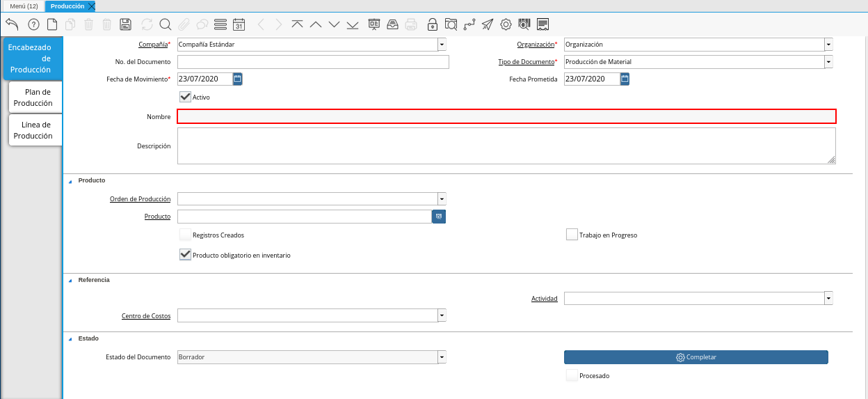Open the Tipo de Documento dropdown
Viewport: 868px width, 399px height.
[x=828, y=62]
